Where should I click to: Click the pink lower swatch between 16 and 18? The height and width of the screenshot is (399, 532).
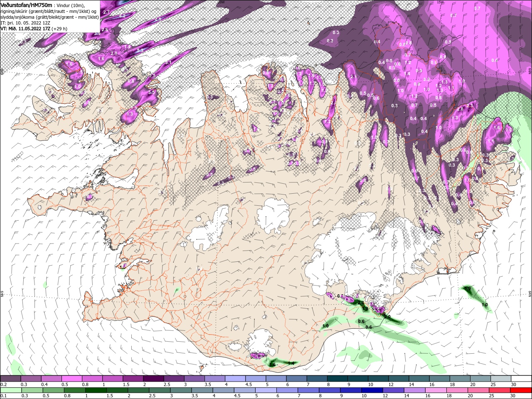pyautogui.click(x=436, y=390)
